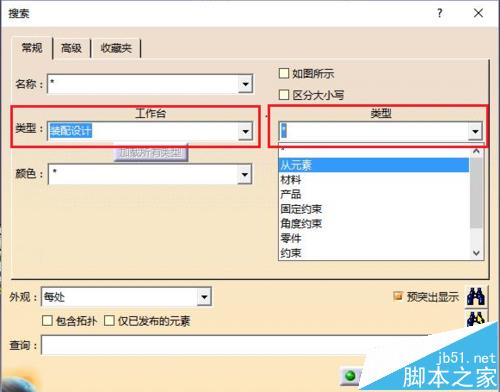Image resolution: width=500 pixels, height=392 pixels.
Task: Select 零件 in the type list
Action: [x=374, y=238]
